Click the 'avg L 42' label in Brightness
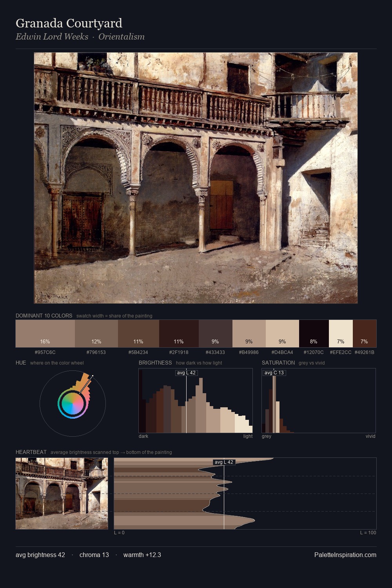Image resolution: width=392 pixels, height=588 pixels. [x=186, y=373]
